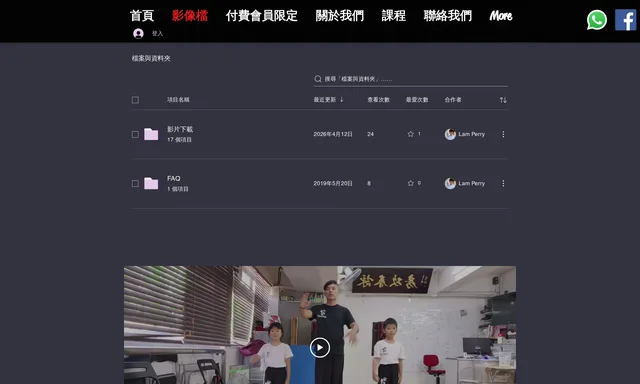Open WhatsApp chat icon
This screenshot has width=640, height=384.
pos(596,20)
